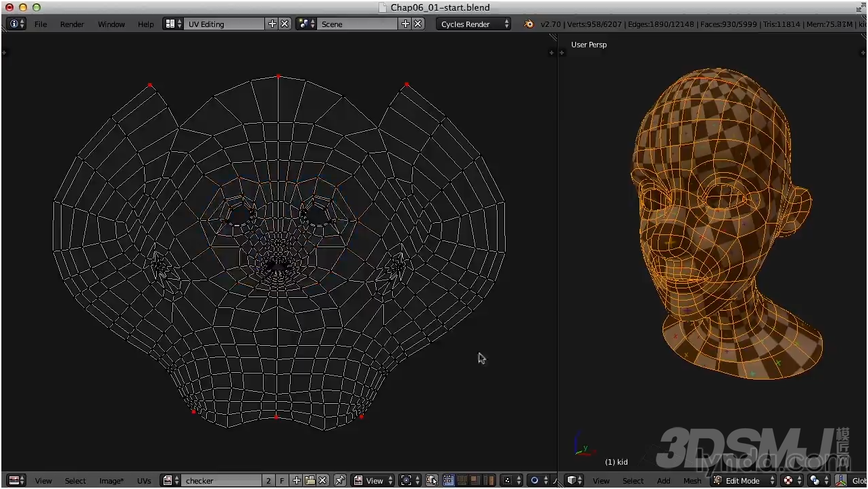The image size is (868, 489).
Task: Create a new image with plus icon
Action: pyautogui.click(x=296, y=480)
